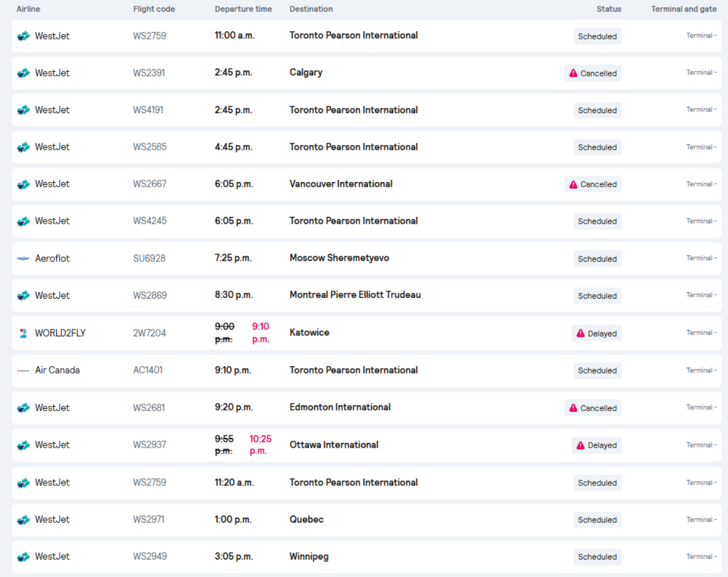Click the Aeroflot airline logo
728x577 pixels.
23,259
